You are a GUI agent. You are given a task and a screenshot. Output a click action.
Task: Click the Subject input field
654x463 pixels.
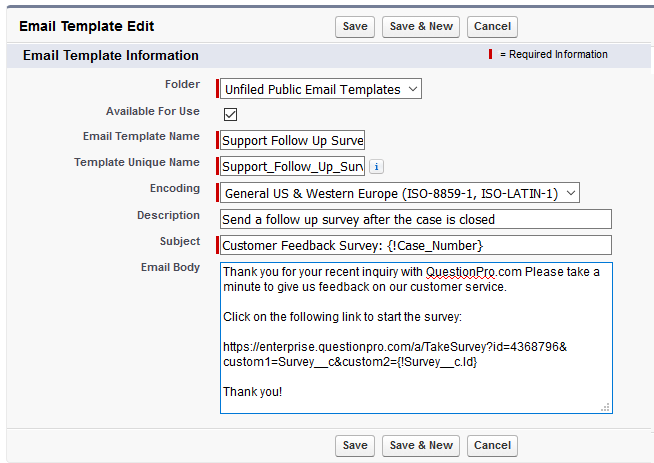pyautogui.click(x=415, y=245)
